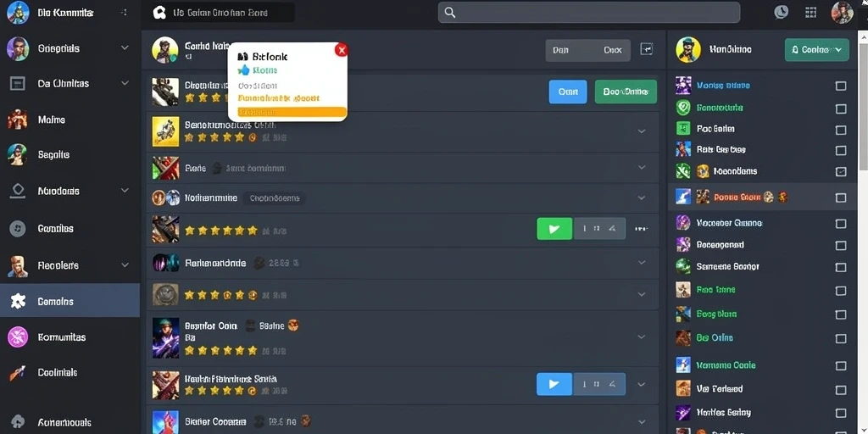Select the Komunitas sidebar item
This screenshot has height=434, width=868.
[x=70, y=337]
